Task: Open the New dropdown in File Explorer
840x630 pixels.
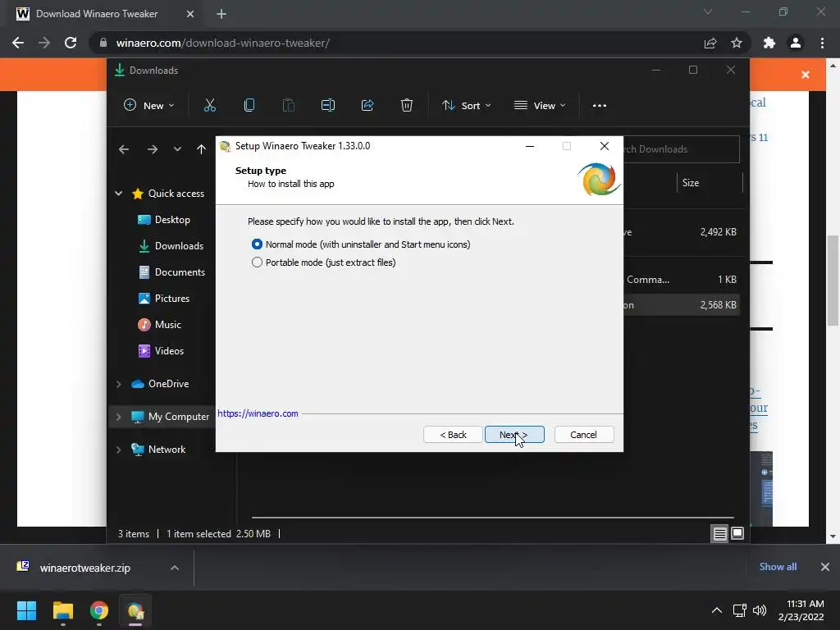Action: coord(149,106)
